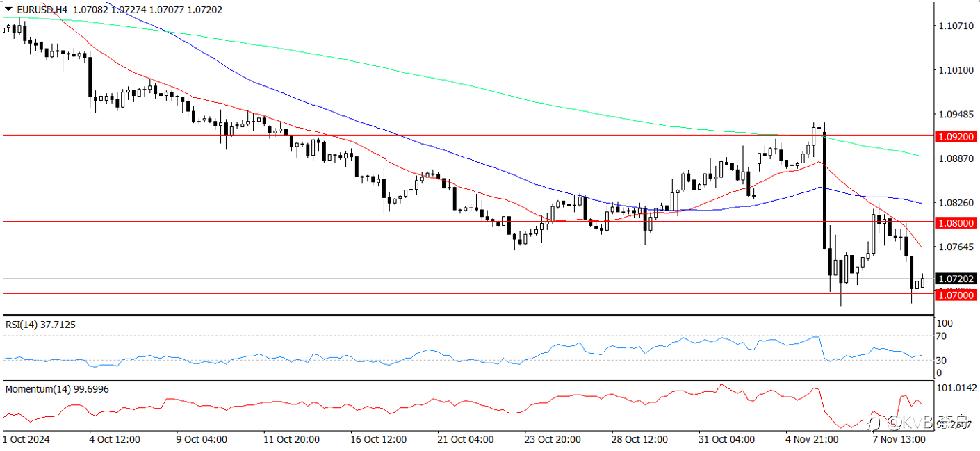This screenshot has width=980, height=451.
Task: Click the 101.0142 Momentum scale value
Action: pyautogui.click(x=957, y=388)
